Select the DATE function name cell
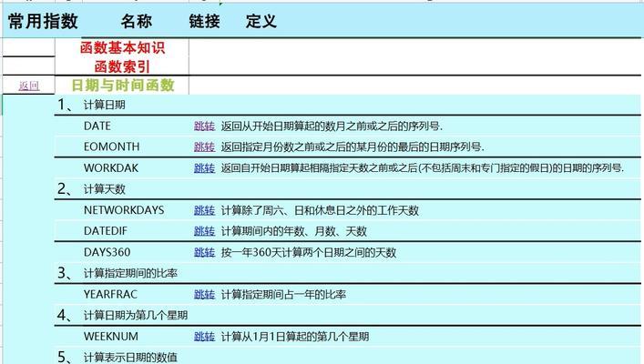The width and height of the screenshot is (644, 364). tap(97, 126)
